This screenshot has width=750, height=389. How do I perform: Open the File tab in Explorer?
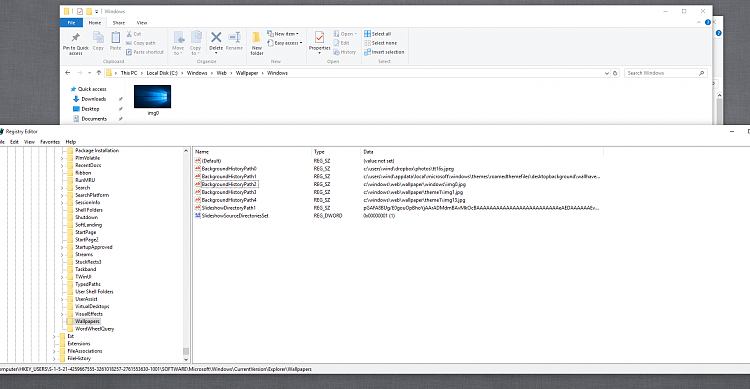click(x=71, y=22)
